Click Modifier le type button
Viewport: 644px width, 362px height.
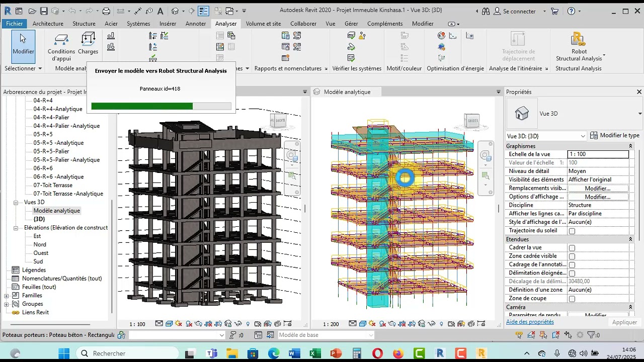pyautogui.click(x=615, y=136)
